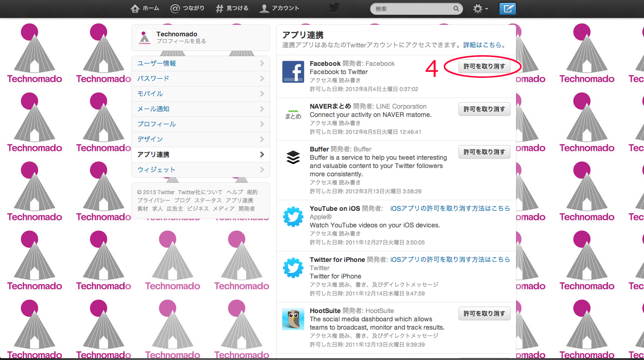Select プロフィール in settings sidebar

(201, 124)
